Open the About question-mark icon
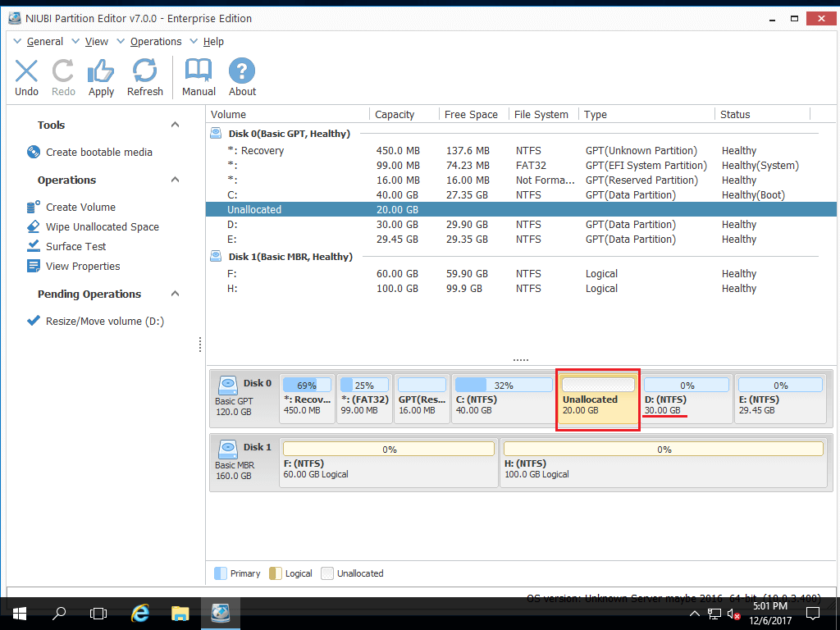Screen dimensions: 840x630 (242, 71)
